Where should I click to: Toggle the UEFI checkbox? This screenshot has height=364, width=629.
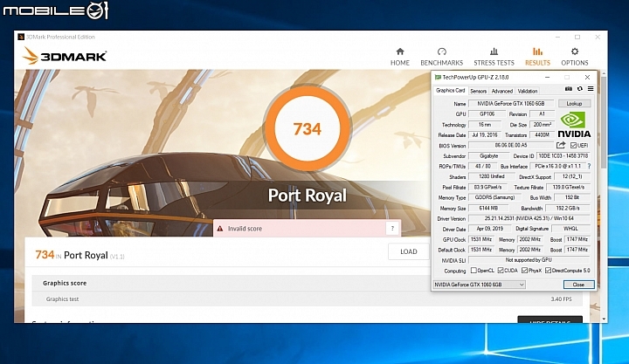coord(574,146)
